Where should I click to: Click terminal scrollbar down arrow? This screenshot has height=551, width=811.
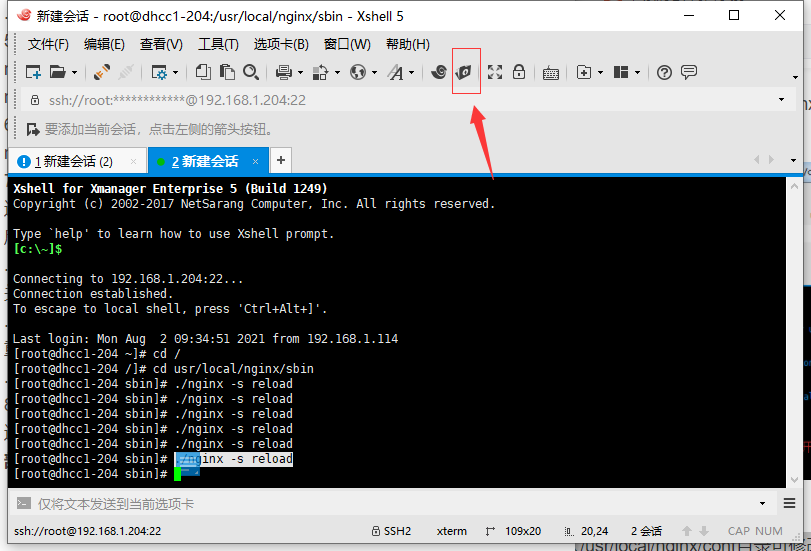pyautogui.click(x=794, y=480)
